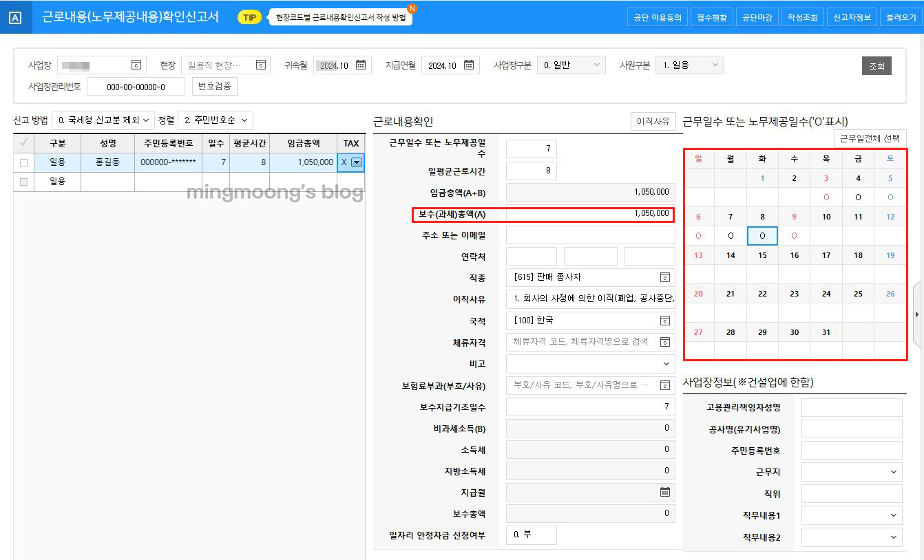Open the 체류자격 code search icon

pyautogui.click(x=664, y=342)
